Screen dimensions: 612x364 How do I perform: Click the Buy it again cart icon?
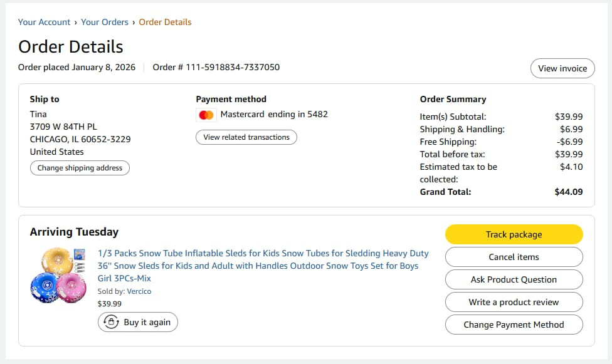pos(112,322)
